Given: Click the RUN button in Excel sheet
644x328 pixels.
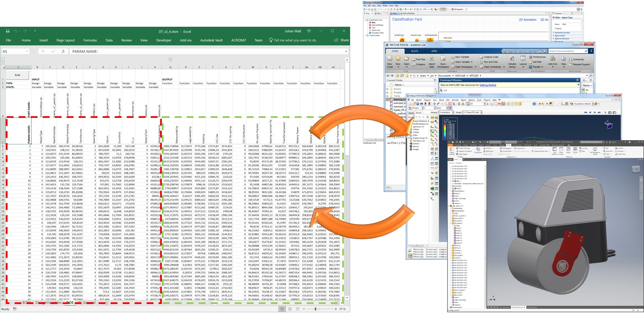Looking at the screenshot, I should tap(17, 75).
